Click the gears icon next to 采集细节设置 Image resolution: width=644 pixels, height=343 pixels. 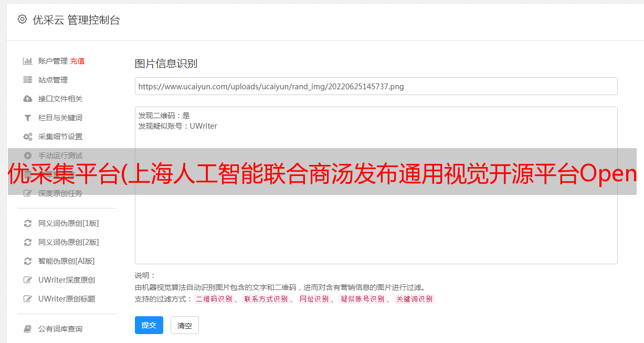click(x=28, y=137)
